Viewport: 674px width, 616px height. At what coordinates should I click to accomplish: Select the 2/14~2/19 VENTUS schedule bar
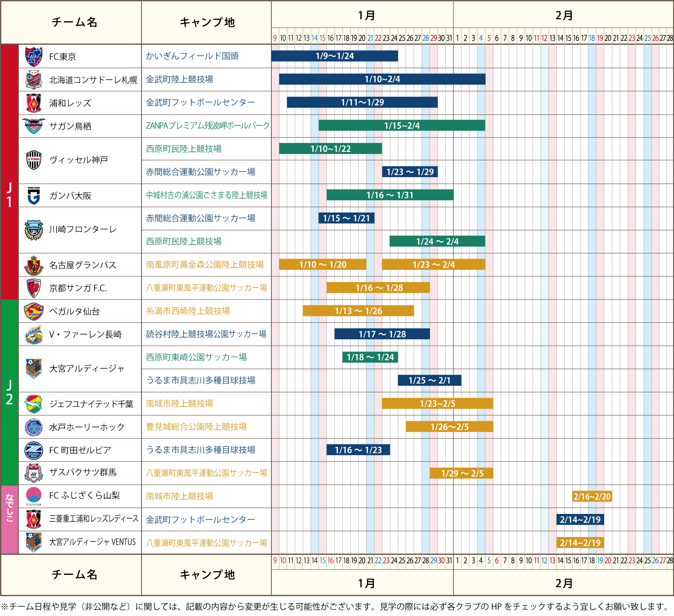pyautogui.click(x=580, y=543)
